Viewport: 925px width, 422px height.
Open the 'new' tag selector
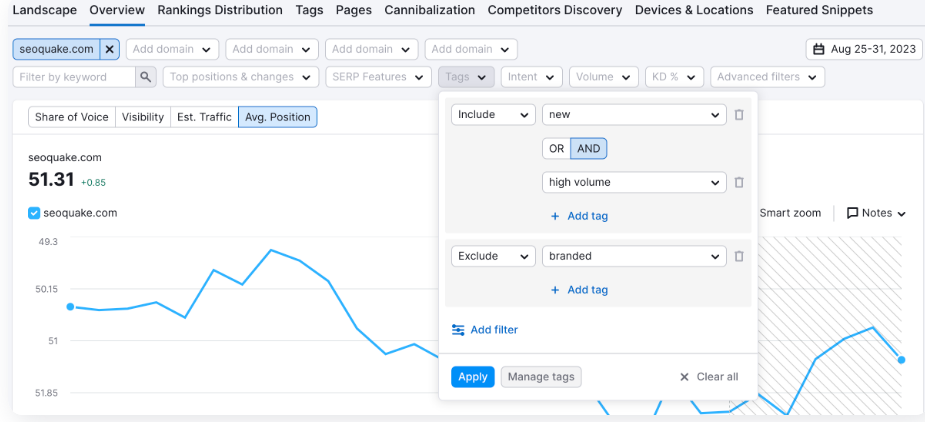coord(634,115)
